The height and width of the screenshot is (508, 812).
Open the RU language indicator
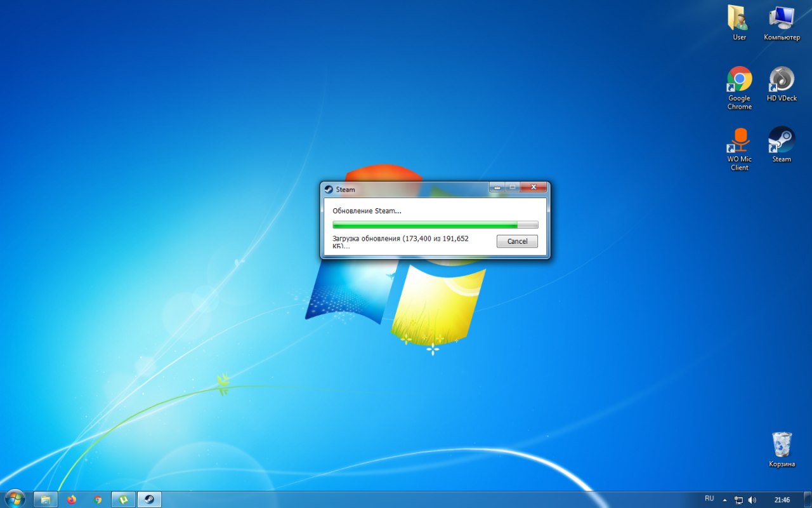[x=709, y=499]
